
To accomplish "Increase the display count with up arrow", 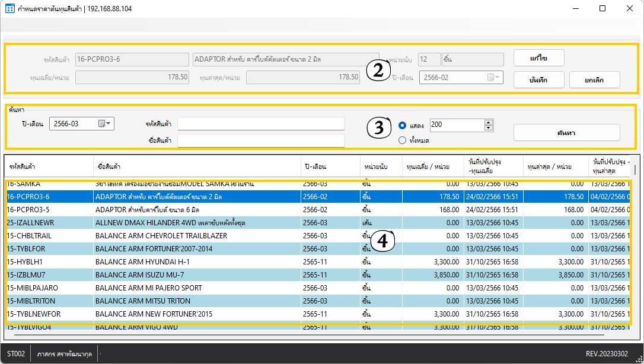I will (x=489, y=122).
